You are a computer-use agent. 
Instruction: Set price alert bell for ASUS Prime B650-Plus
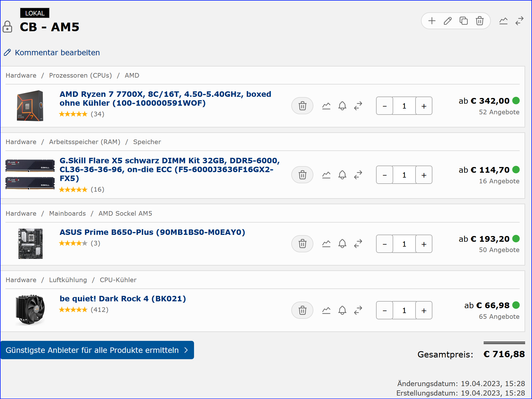[342, 244]
